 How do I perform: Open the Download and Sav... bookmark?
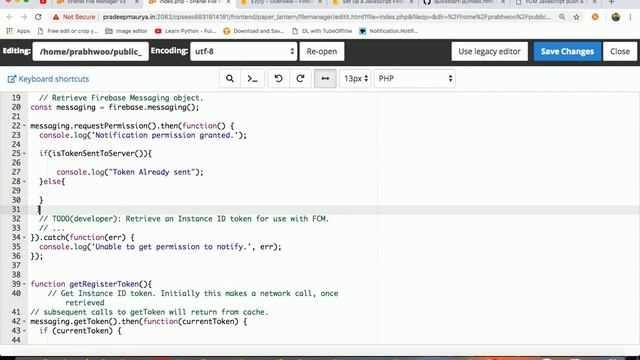pos(253,31)
